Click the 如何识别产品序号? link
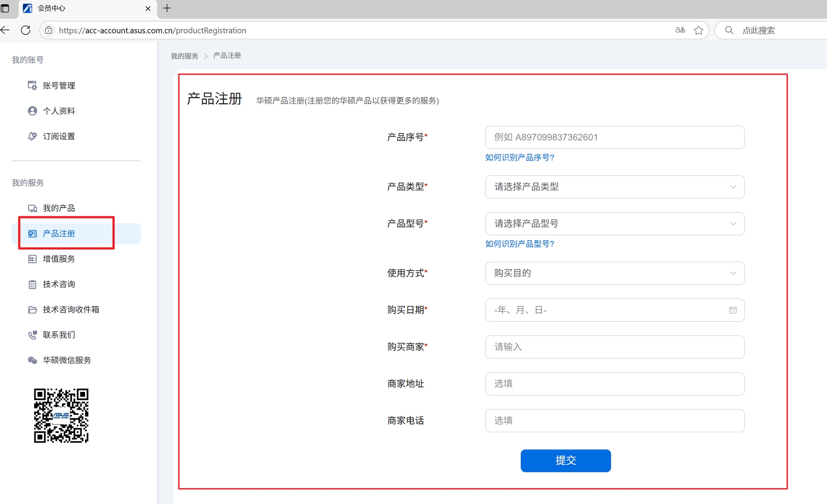The height and width of the screenshot is (504, 827). 520,157
